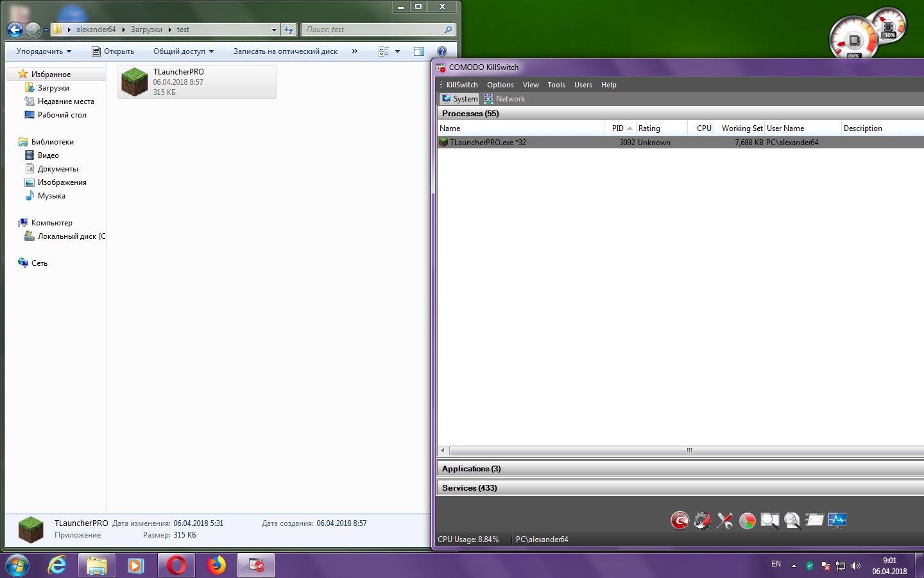Select Рабочий стол in the navigation pane

[62, 115]
